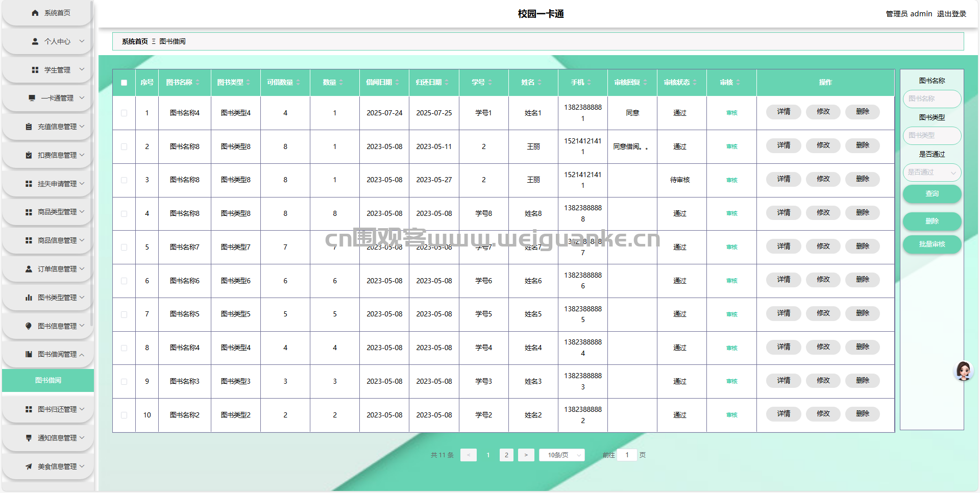Click the 删除 button in the filter panel

932,221
